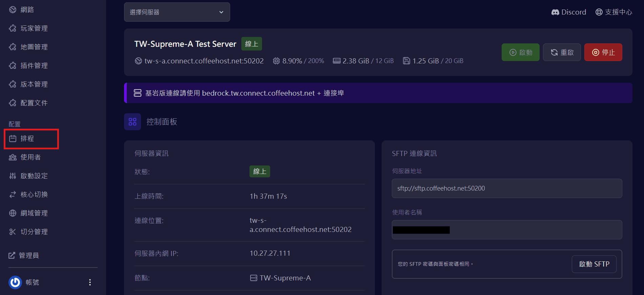Viewport: 644px width, 295px height.
Task: Open account options three-dot menu
Action: coord(90,282)
